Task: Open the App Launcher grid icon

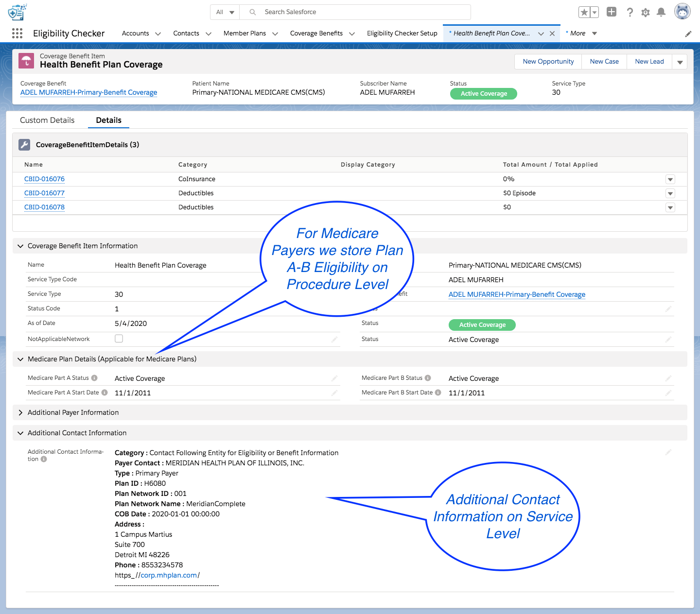Action: pos(17,33)
